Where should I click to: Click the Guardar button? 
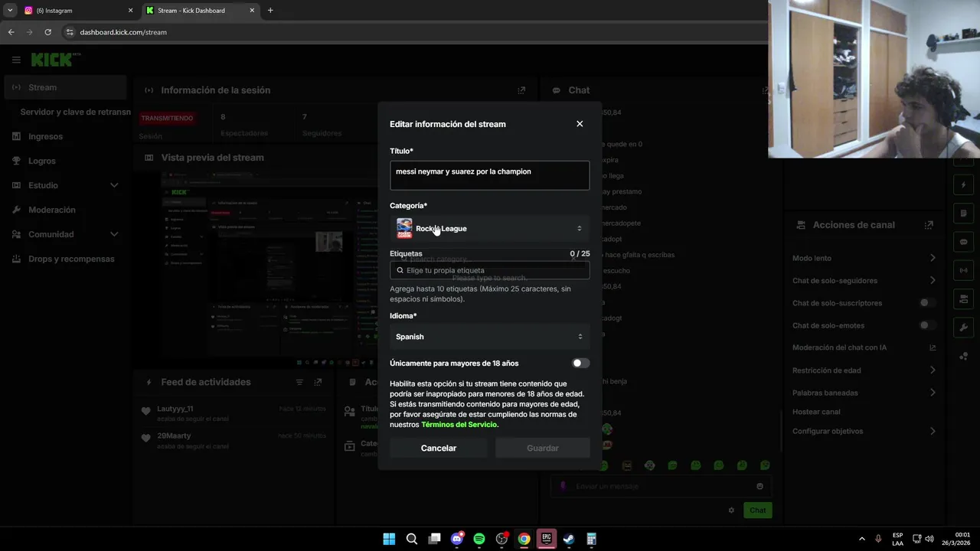[x=543, y=448]
